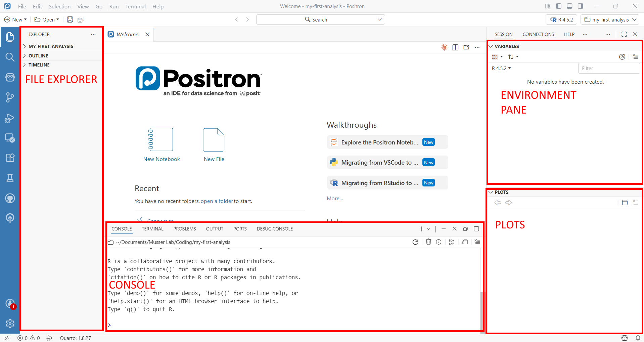Switch to the Terminal tab

[152, 229]
